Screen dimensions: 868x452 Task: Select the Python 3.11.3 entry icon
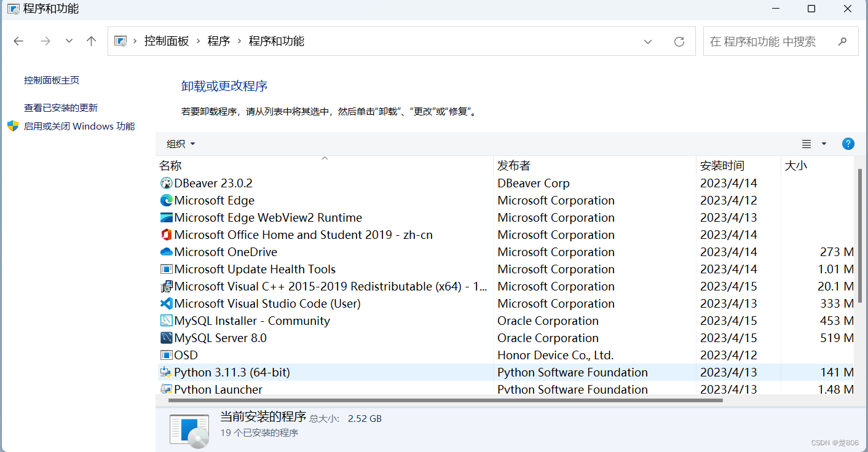pos(166,372)
